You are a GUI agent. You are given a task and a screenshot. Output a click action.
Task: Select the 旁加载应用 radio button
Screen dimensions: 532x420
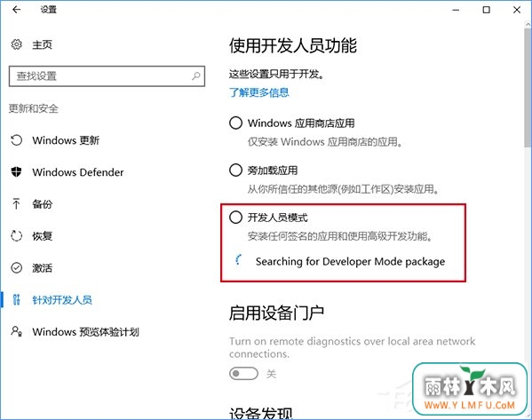pos(236,170)
